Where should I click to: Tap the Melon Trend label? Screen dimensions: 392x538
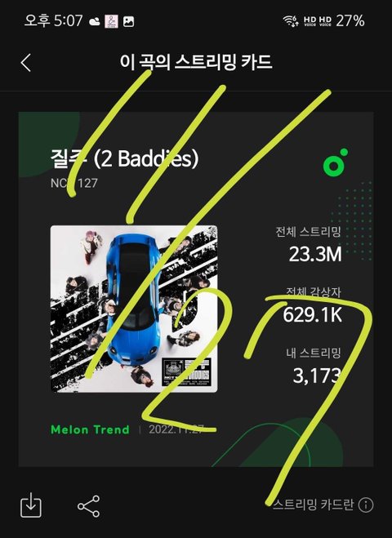click(x=90, y=429)
